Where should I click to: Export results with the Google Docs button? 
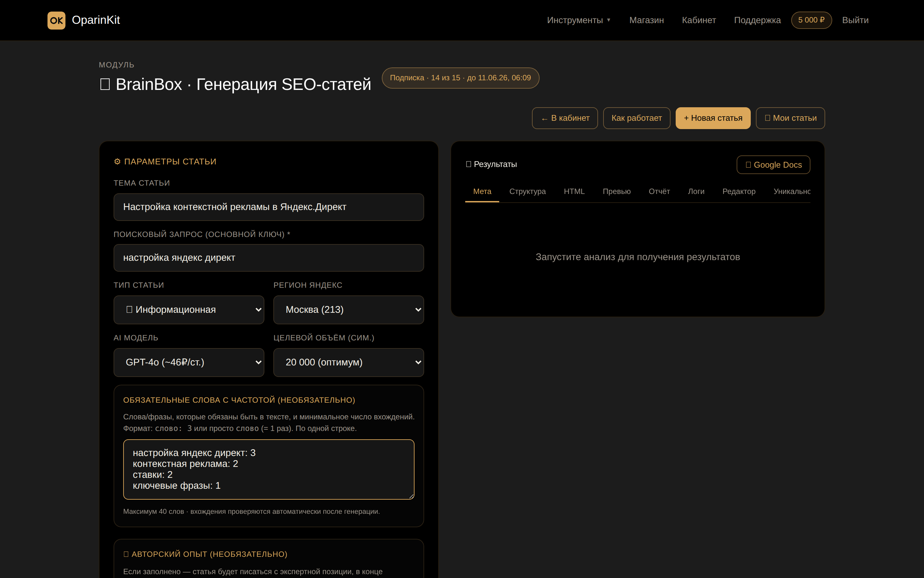point(773,165)
